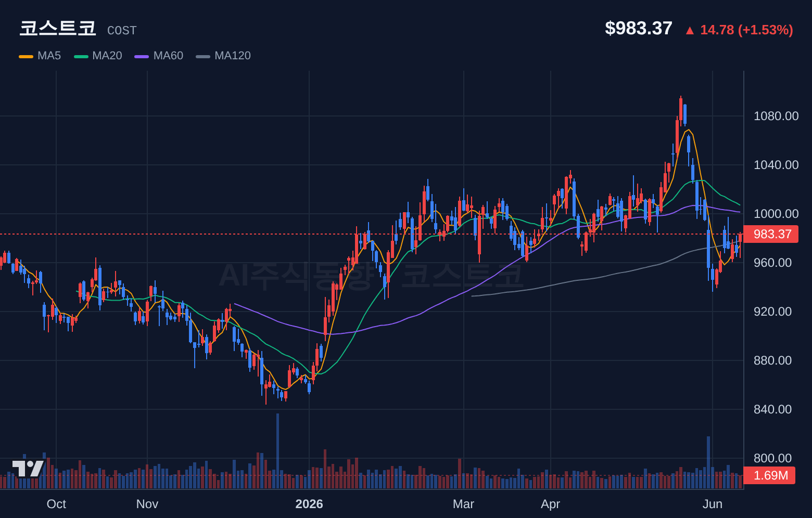Click the Mar label on time axis
The height and width of the screenshot is (518, 812).
tap(464, 504)
